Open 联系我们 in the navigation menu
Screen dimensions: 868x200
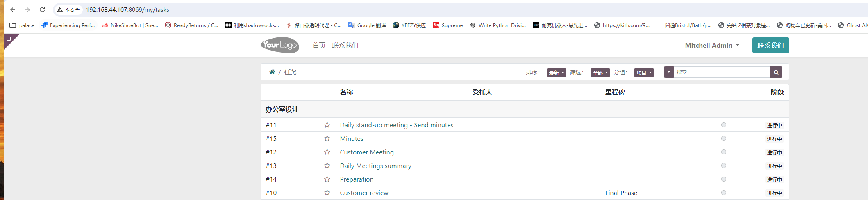tap(345, 45)
